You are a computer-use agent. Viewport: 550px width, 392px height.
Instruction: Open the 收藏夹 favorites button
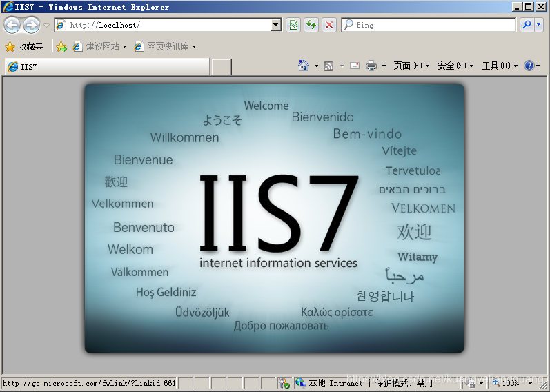click(24, 46)
